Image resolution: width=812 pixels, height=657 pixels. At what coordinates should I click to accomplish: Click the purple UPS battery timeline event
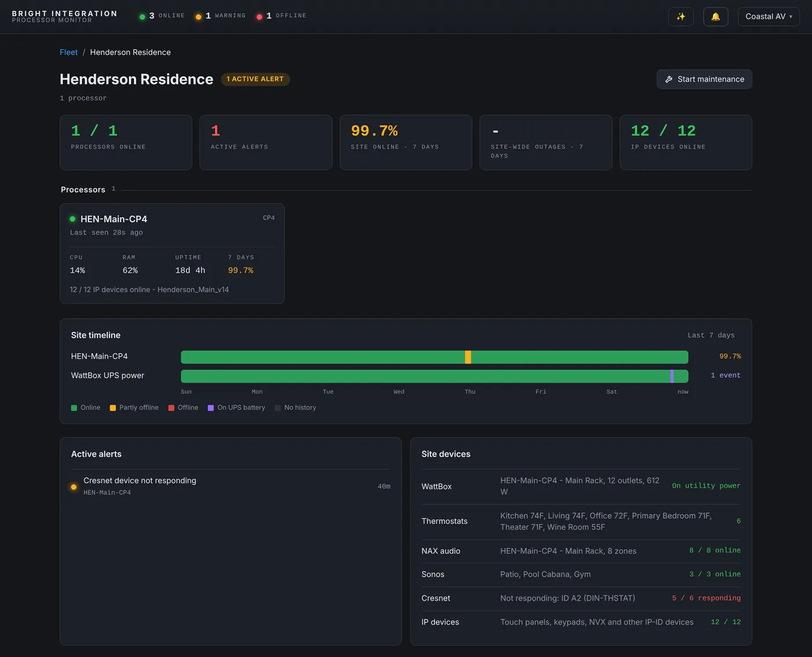click(672, 376)
